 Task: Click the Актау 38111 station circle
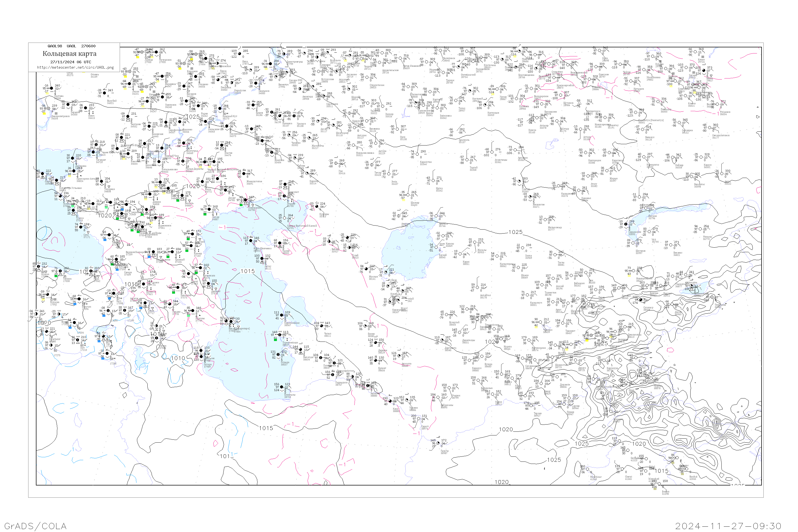(x=261, y=259)
